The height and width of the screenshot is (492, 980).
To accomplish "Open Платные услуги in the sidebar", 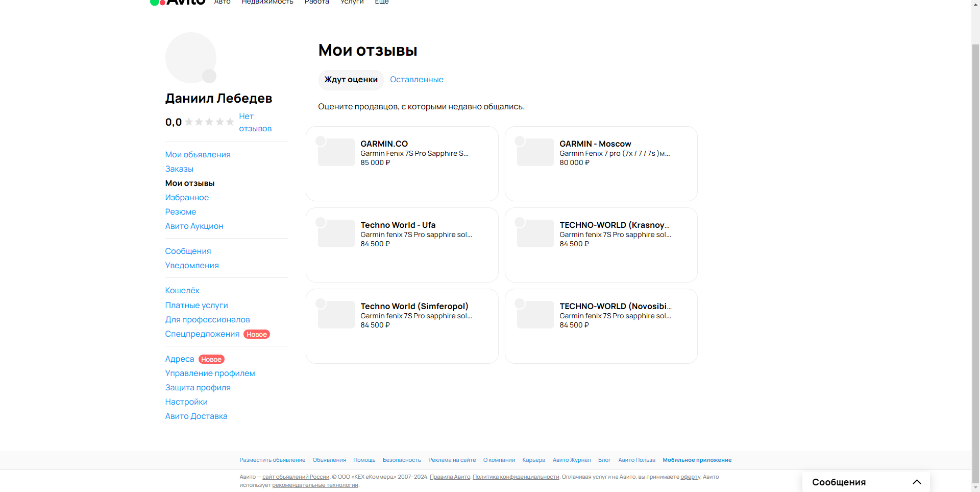I will (x=197, y=306).
